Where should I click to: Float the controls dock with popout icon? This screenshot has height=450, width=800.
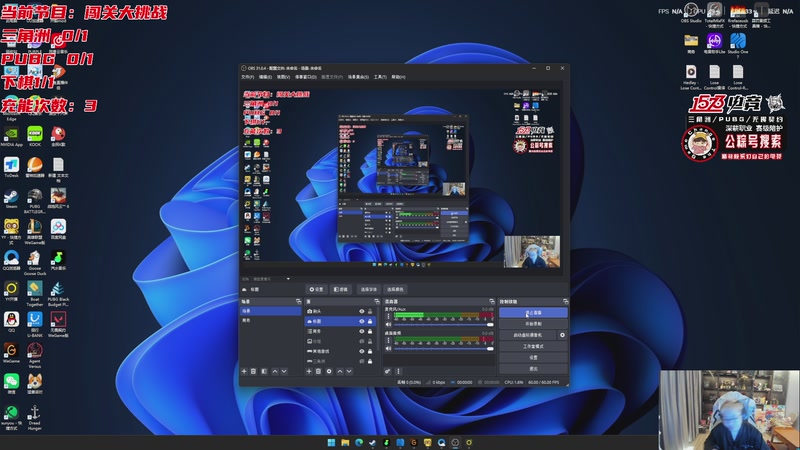[x=565, y=302]
